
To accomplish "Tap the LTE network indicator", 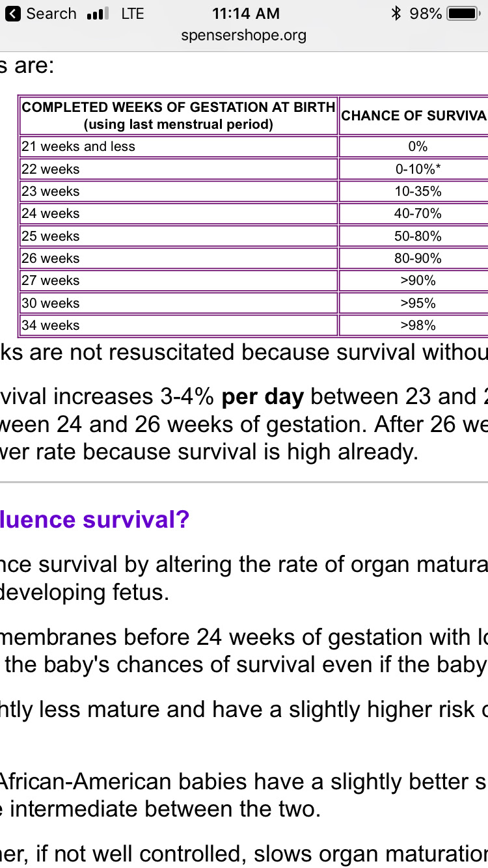I will 132,14.
